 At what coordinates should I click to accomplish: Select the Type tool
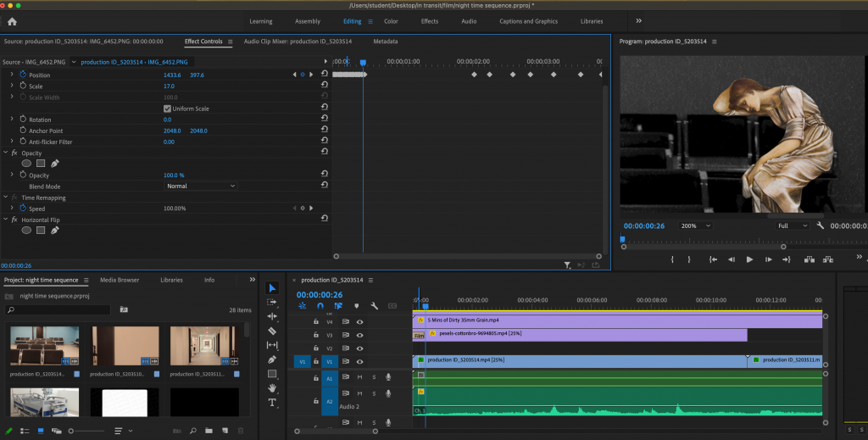point(272,403)
